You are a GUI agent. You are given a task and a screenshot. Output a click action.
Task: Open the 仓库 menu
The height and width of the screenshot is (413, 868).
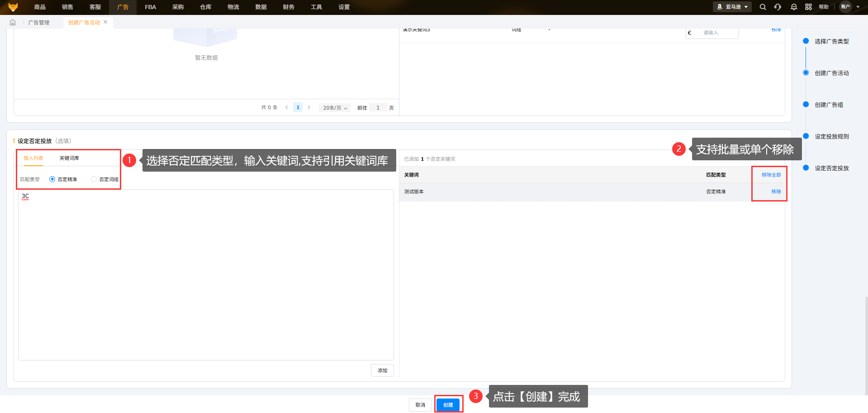click(205, 7)
